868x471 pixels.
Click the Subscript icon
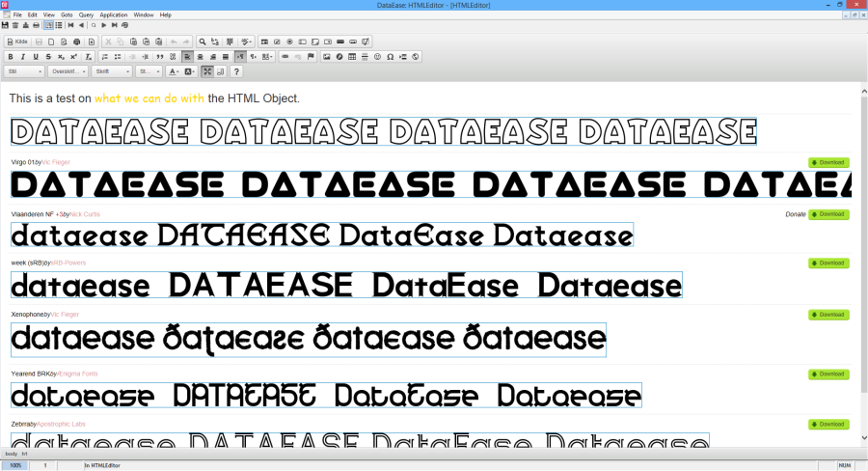click(61, 57)
